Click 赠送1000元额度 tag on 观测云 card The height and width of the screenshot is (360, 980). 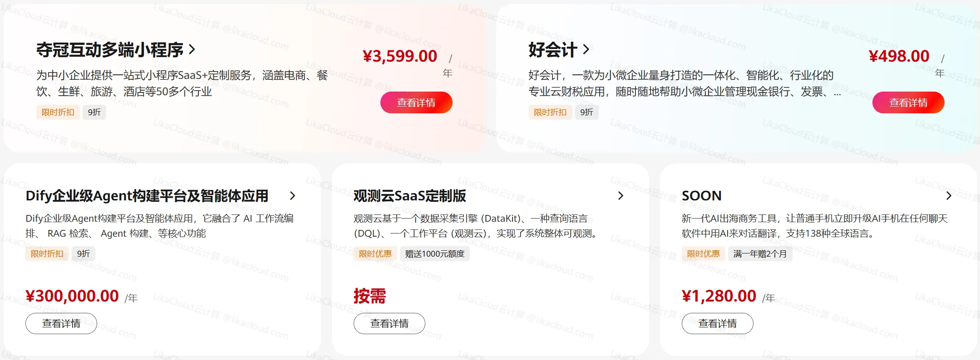pyautogui.click(x=434, y=254)
